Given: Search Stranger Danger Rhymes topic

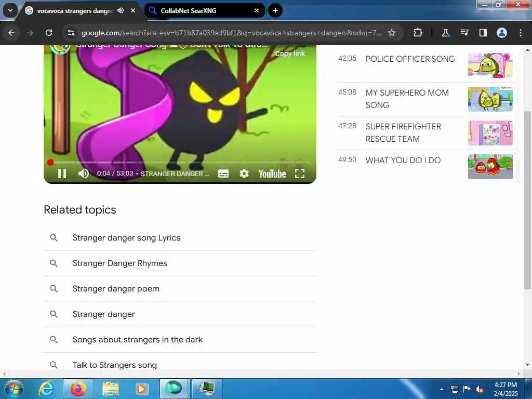Looking at the screenshot, I should pyautogui.click(x=180, y=263).
